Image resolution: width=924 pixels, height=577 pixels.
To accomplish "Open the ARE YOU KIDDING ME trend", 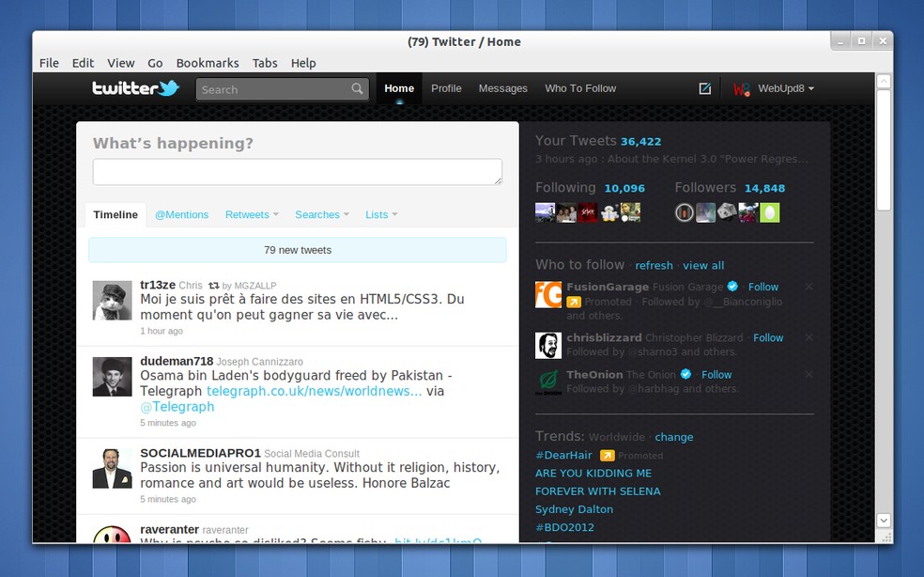I will (593, 474).
